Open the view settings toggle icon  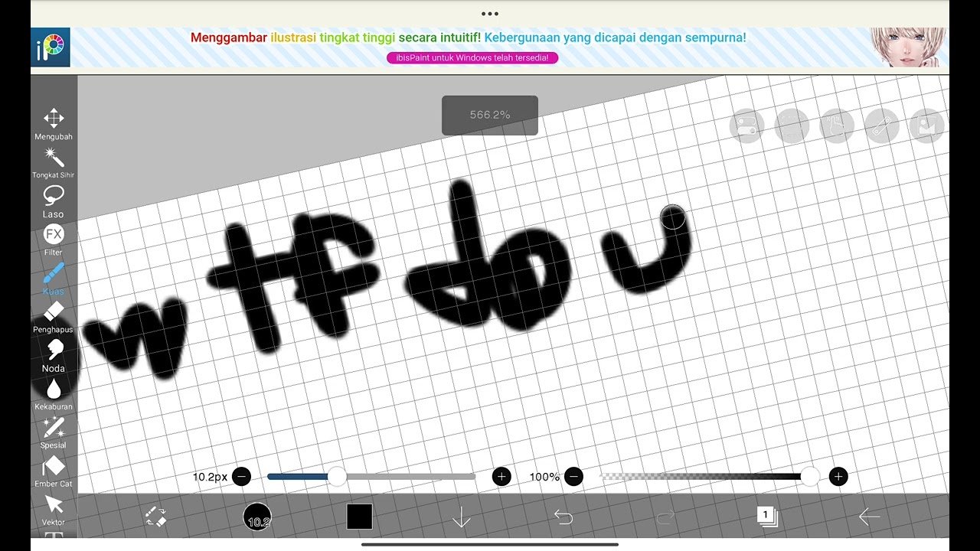[747, 126]
